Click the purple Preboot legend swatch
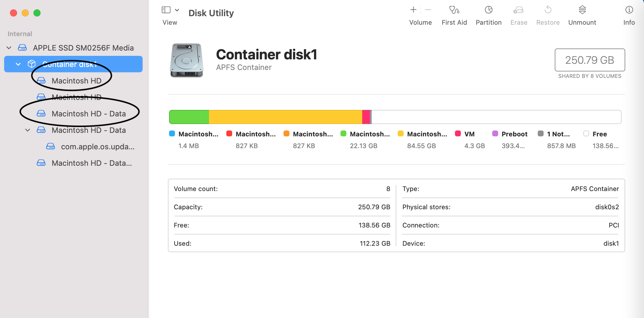Viewport: 644px width, 318px height. 495,134
